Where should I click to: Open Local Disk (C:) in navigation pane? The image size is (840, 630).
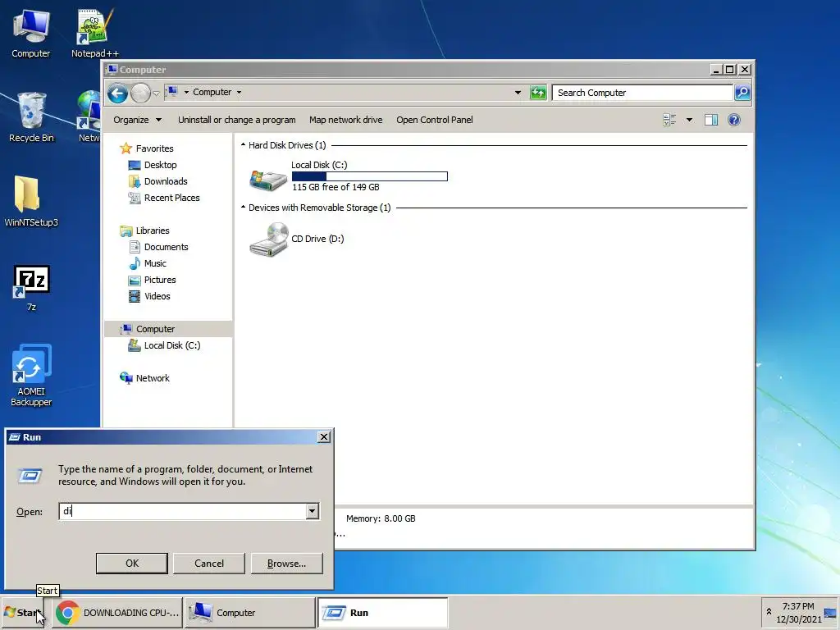pyautogui.click(x=172, y=345)
